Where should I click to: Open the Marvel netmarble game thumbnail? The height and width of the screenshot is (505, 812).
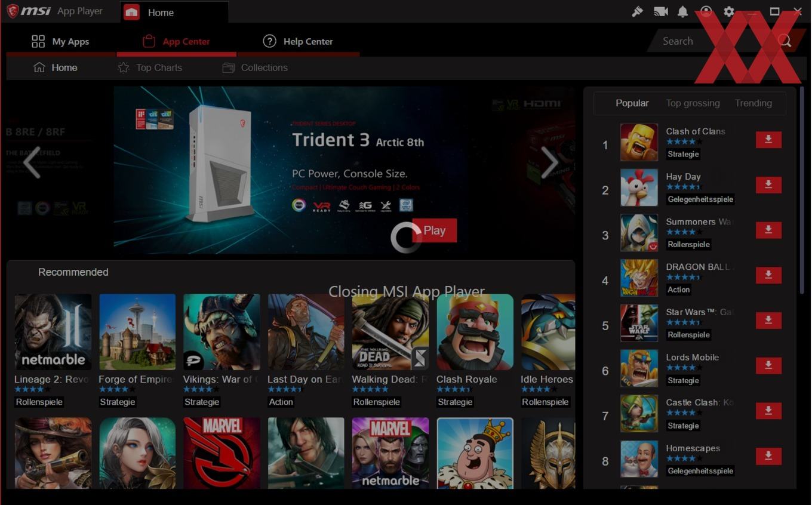tap(390, 454)
